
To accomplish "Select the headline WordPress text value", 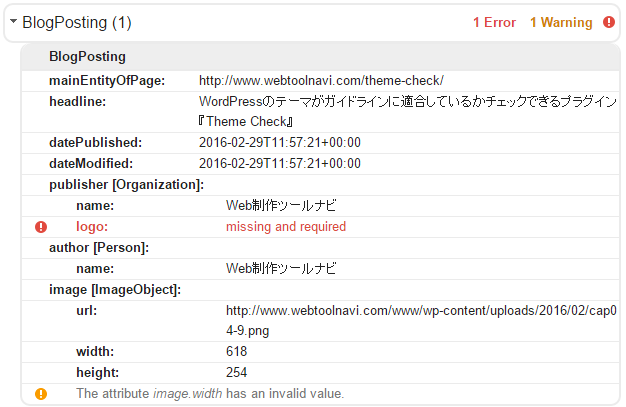I will point(408,101).
